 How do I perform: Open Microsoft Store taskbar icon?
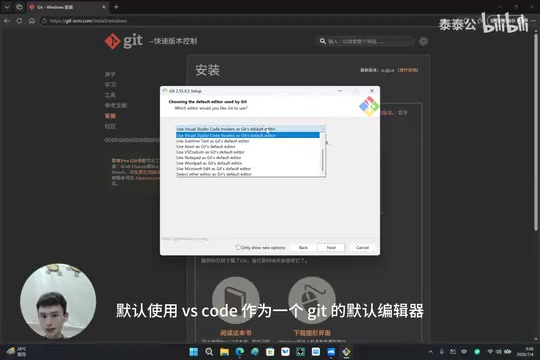coord(270,352)
